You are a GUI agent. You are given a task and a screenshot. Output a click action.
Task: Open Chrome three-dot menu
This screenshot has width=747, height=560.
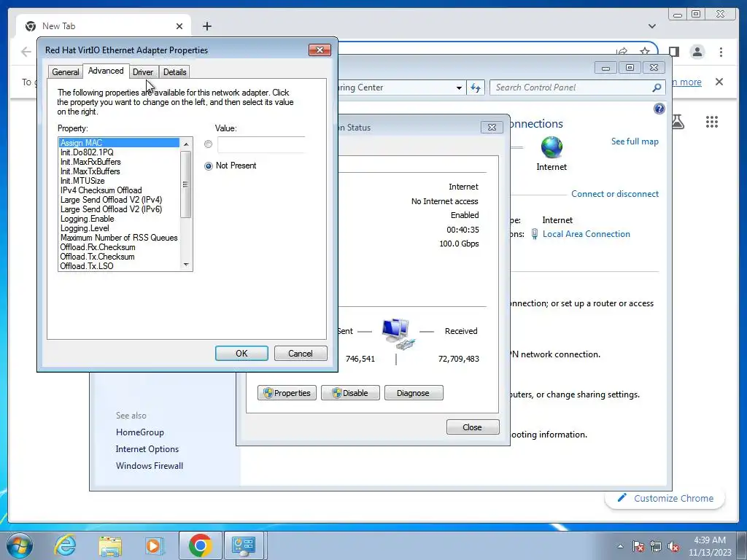click(721, 52)
